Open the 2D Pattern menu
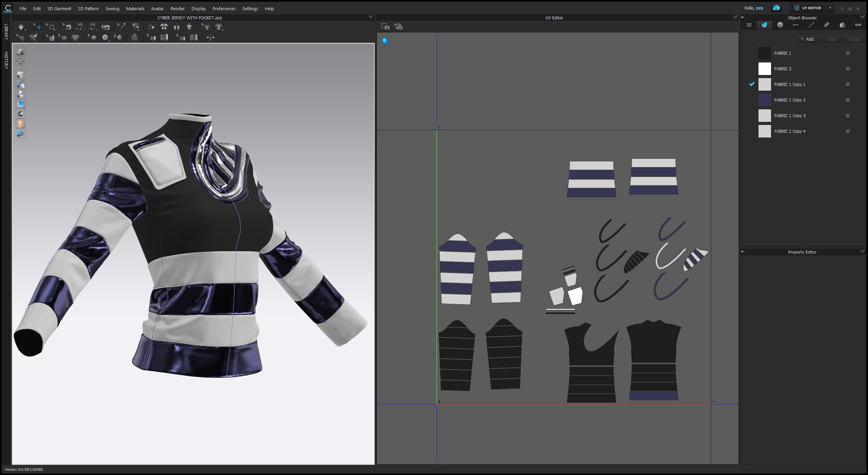This screenshot has height=475, width=868. pyautogui.click(x=88, y=9)
